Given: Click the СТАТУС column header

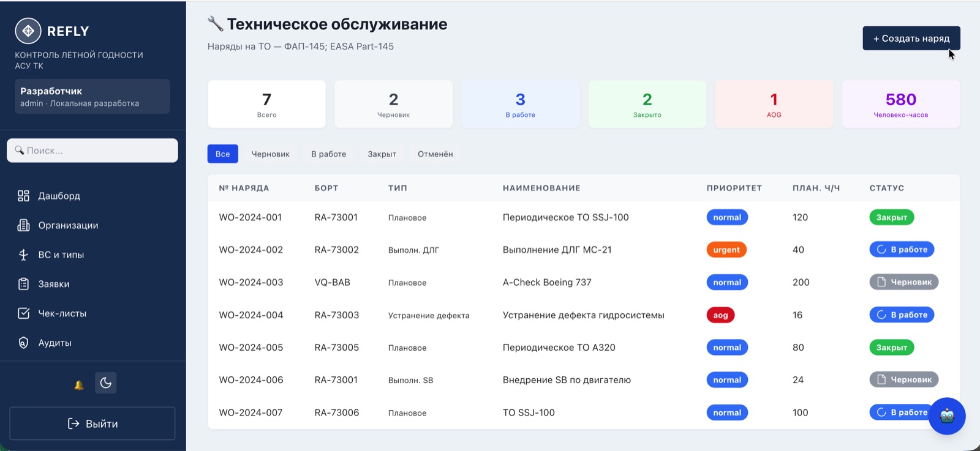Looking at the screenshot, I should [887, 188].
